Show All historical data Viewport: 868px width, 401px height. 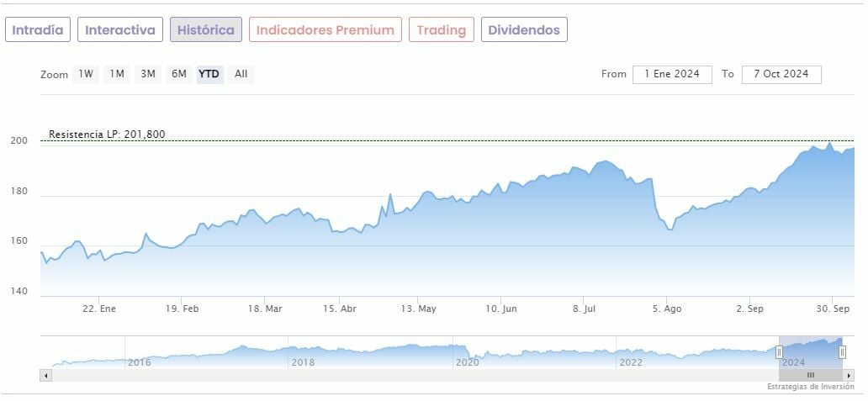tap(241, 74)
